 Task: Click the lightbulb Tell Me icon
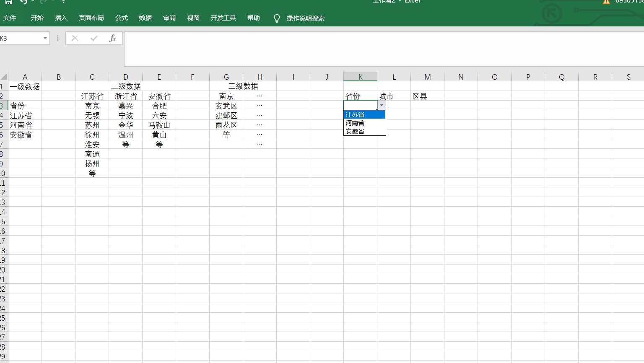277,18
